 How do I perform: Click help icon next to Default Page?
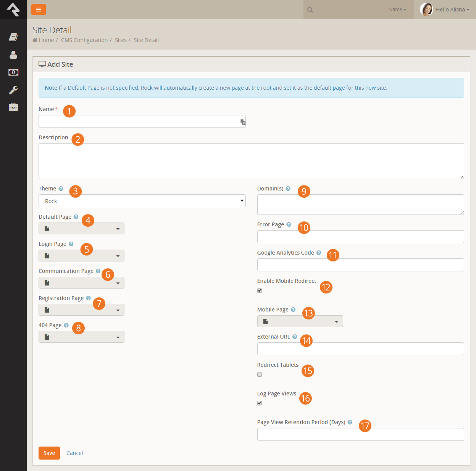pos(76,217)
